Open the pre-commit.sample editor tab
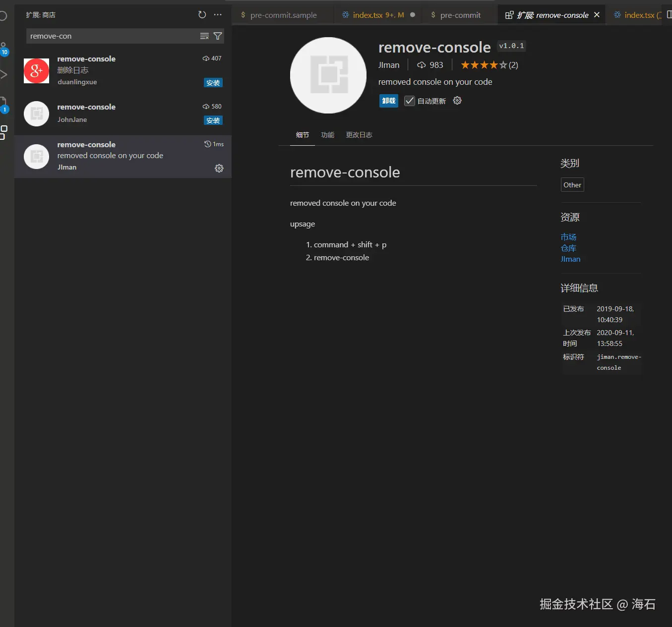Viewport: 672px width, 627px height. (283, 15)
